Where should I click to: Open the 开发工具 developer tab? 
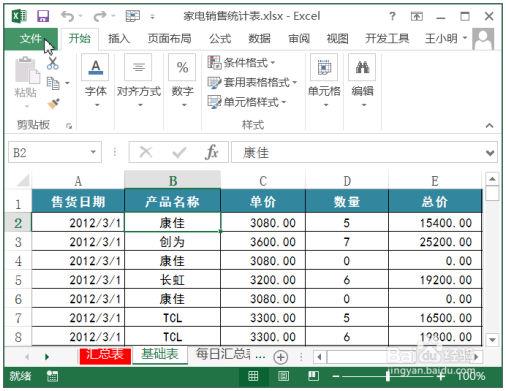pyautogui.click(x=387, y=39)
